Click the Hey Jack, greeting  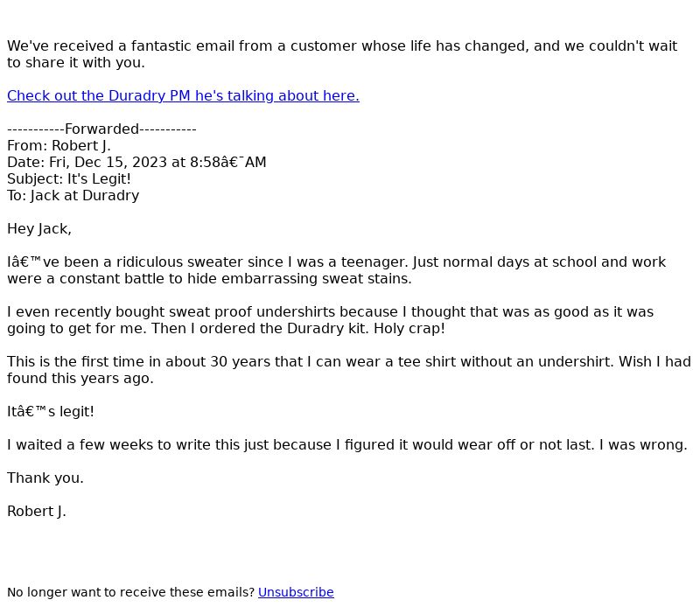[39, 229]
